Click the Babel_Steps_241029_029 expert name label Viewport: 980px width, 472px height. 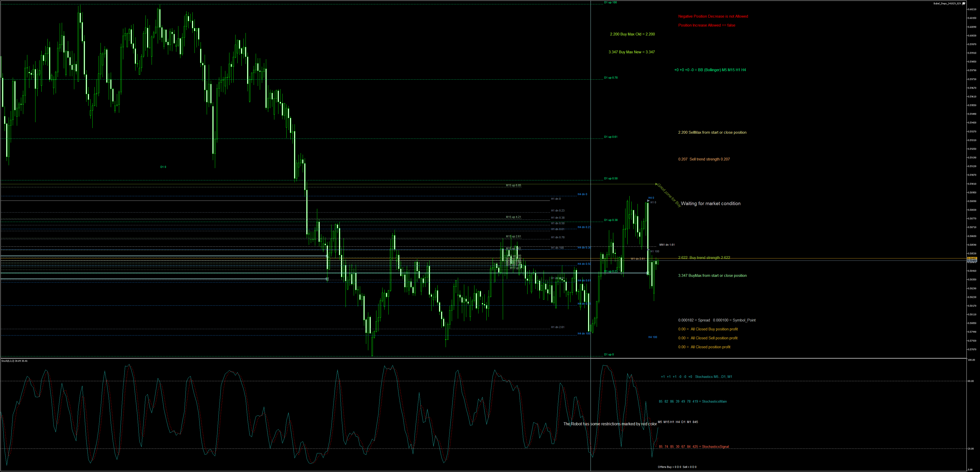click(x=947, y=3)
